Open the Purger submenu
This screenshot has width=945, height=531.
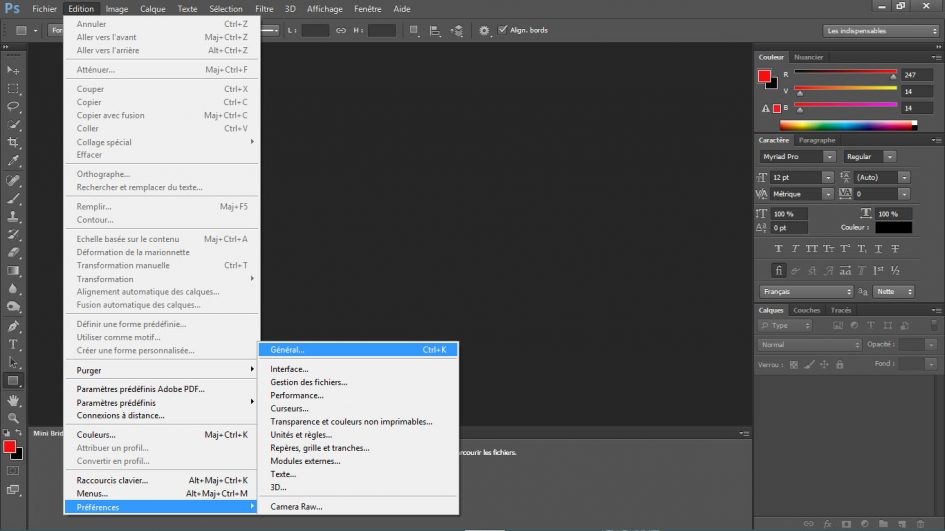tap(162, 370)
